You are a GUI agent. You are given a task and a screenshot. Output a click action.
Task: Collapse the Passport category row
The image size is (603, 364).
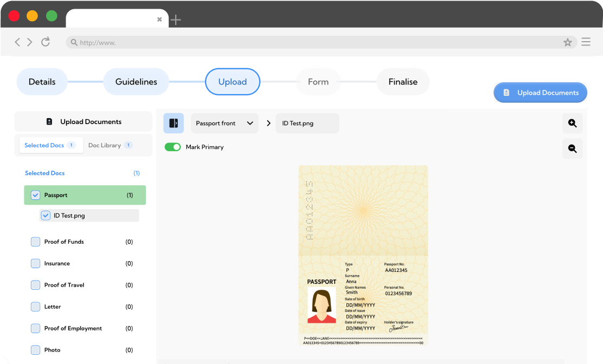85,195
